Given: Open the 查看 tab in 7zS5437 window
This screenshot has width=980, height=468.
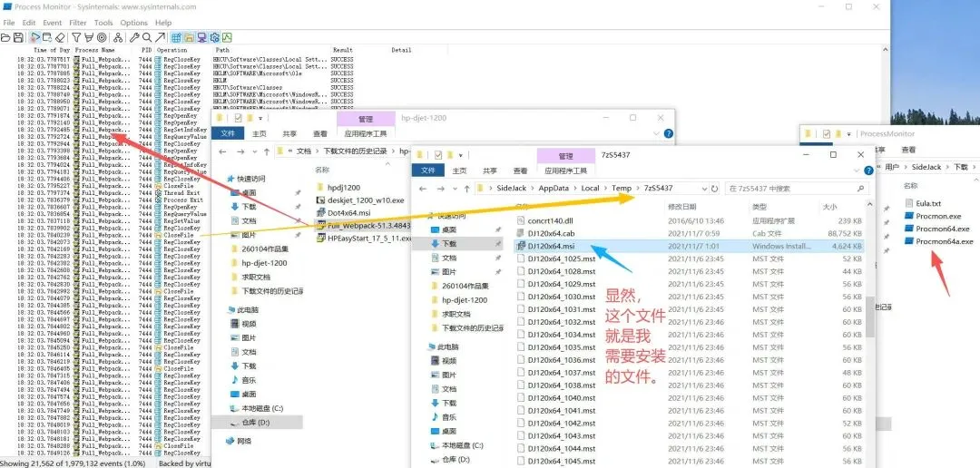Looking at the screenshot, I should tap(520, 170).
